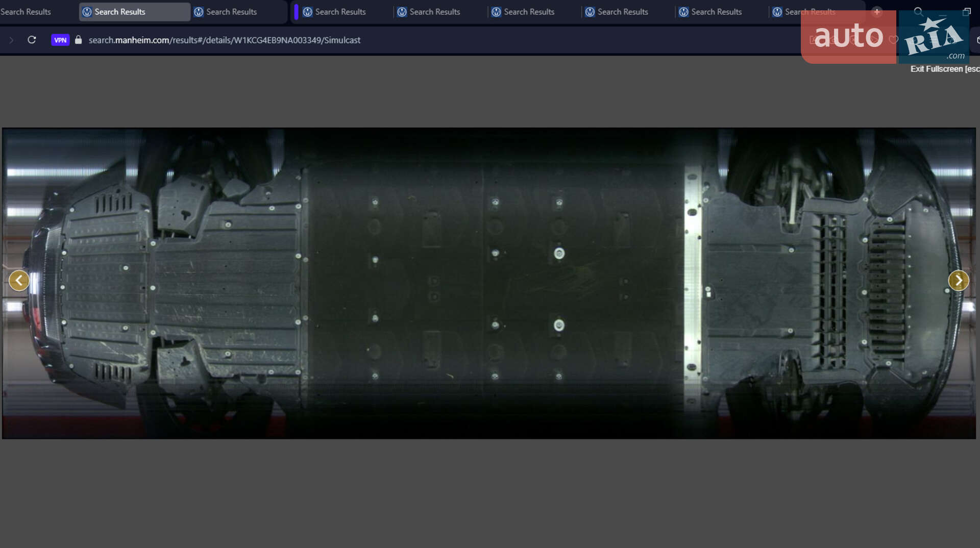Restore the browser window size

tap(967, 12)
